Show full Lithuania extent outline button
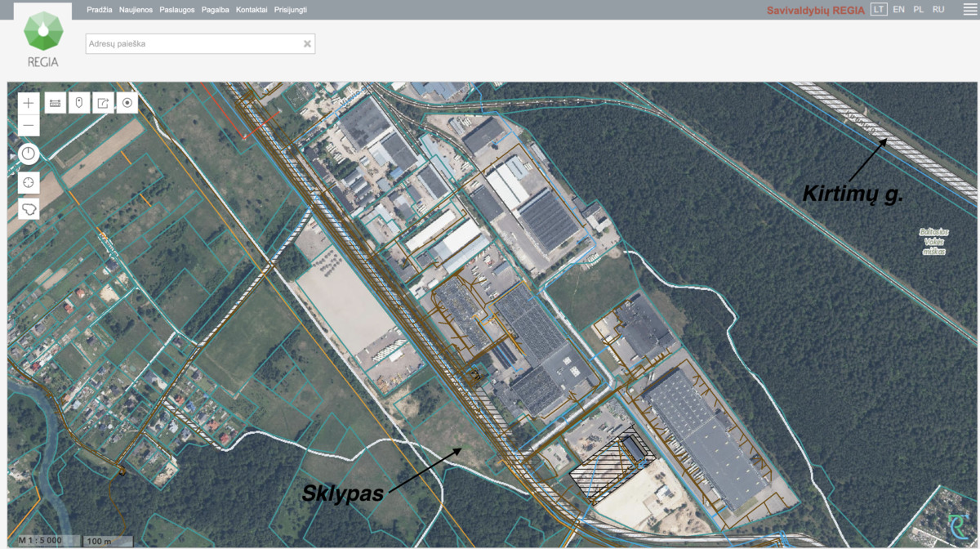 (29, 209)
